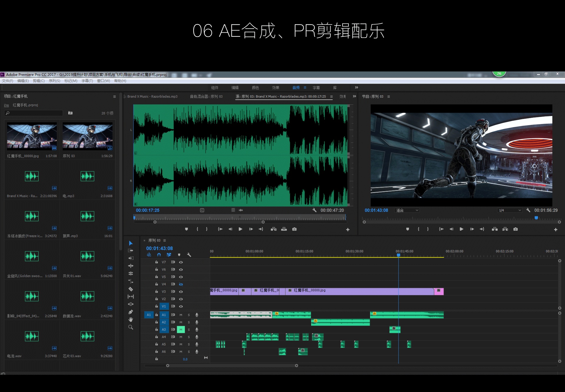565x392 pixels.
Task: Toggle V4 track output eye
Action: [181, 284]
